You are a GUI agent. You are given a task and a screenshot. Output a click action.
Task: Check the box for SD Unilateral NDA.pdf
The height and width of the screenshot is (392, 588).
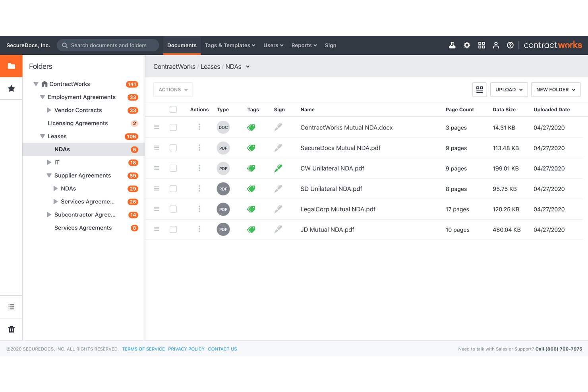click(173, 189)
